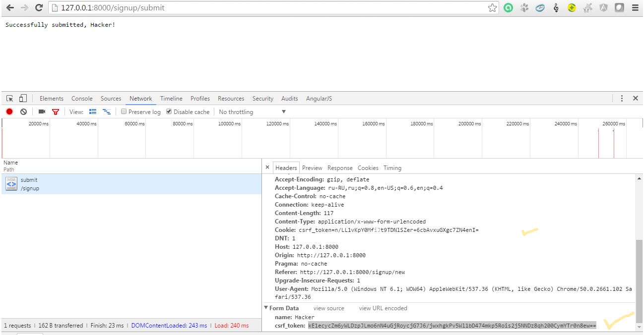Click the browser Forward arrow
This screenshot has height=335, width=644.
point(24,8)
